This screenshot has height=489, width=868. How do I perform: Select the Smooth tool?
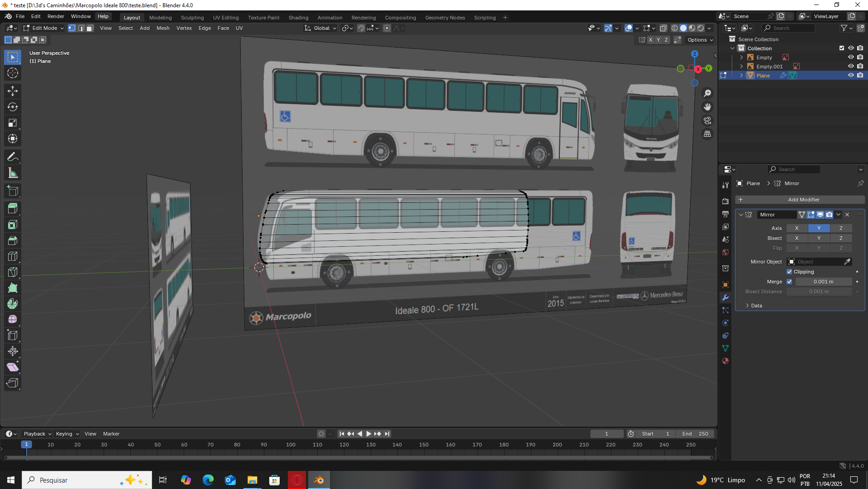(x=13, y=320)
